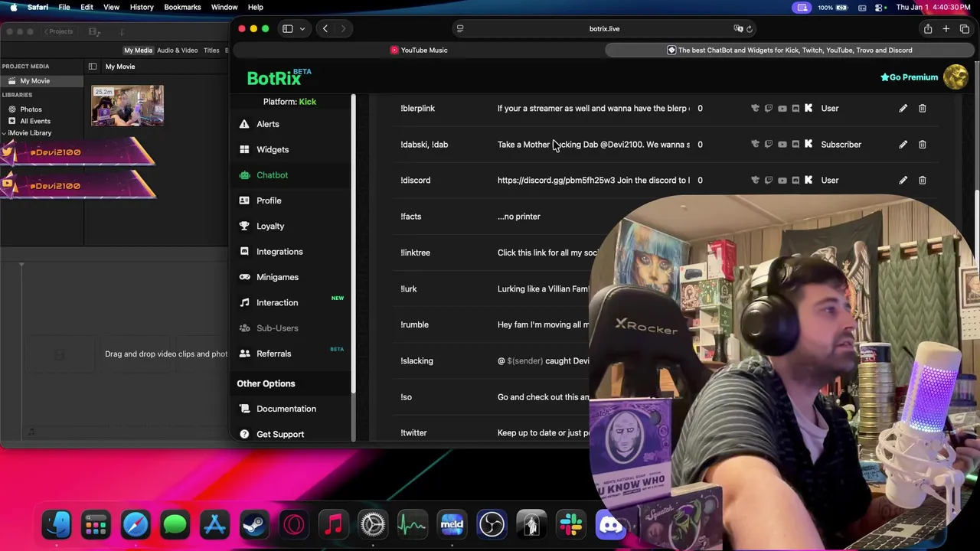Click the !linktree command name
This screenshot has height=551, width=980.
(415, 253)
